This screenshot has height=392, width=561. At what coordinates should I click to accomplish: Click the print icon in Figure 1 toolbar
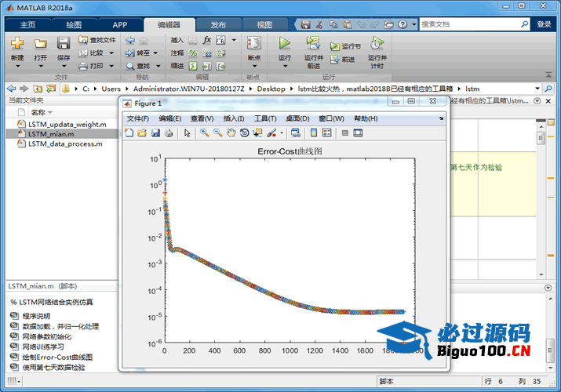[169, 133]
